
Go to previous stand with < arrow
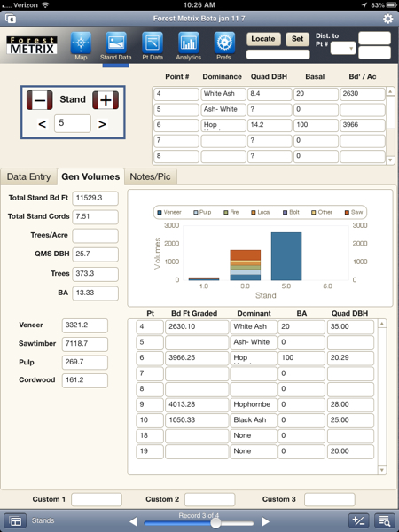point(42,124)
